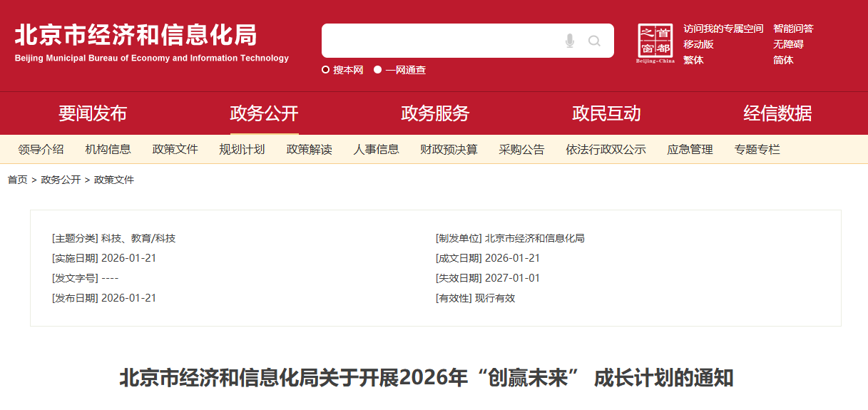This screenshot has width=868, height=410.
Task: Open the 智能问答 link
Action: [x=793, y=29]
